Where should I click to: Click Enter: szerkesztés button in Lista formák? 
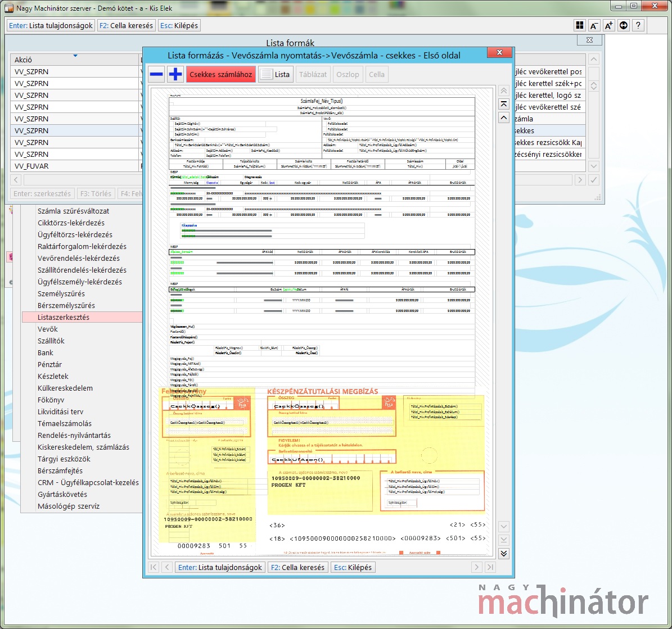click(42, 194)
